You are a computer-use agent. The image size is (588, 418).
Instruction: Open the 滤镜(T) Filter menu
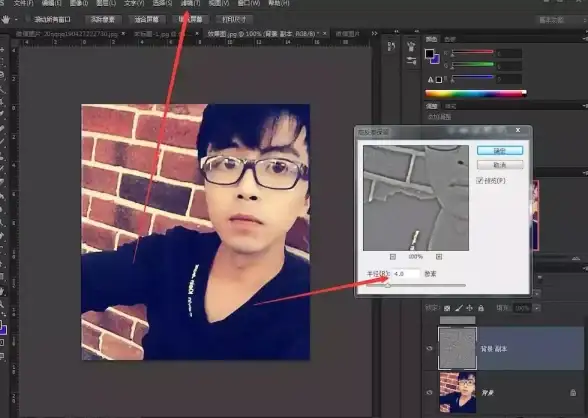tap(190, 3)
